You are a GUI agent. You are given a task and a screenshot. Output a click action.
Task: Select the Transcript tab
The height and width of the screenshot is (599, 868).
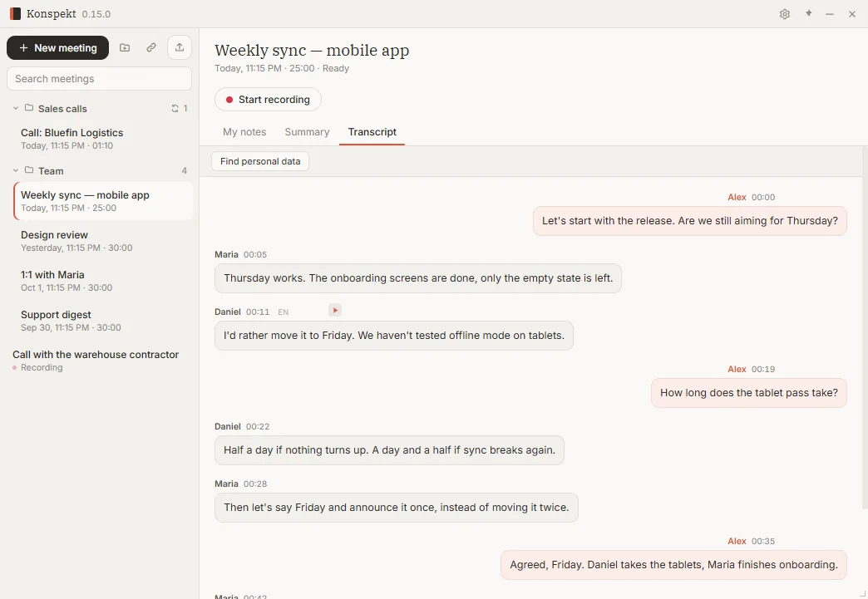click(x=372, y=132)
